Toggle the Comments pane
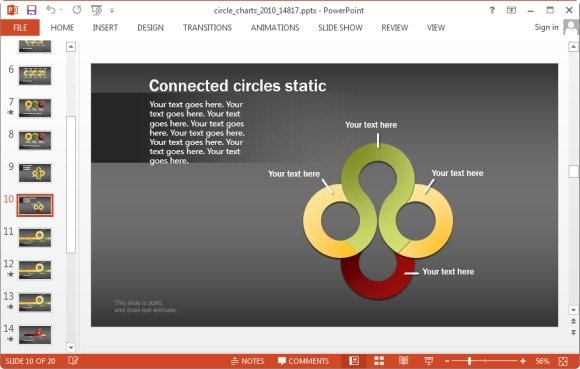 (x=303, y=361)
